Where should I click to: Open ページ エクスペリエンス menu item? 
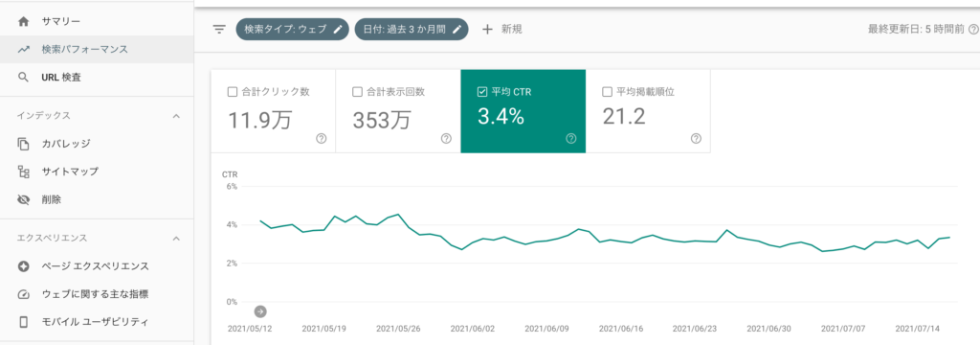[97, 266]
